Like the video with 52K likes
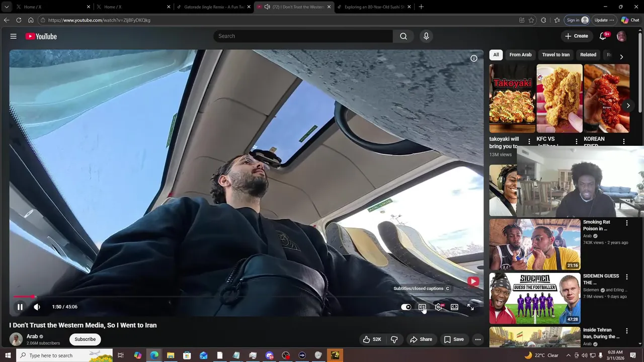Image resolution: width=644 pixels, height=362 pixels. coord(372,339)
